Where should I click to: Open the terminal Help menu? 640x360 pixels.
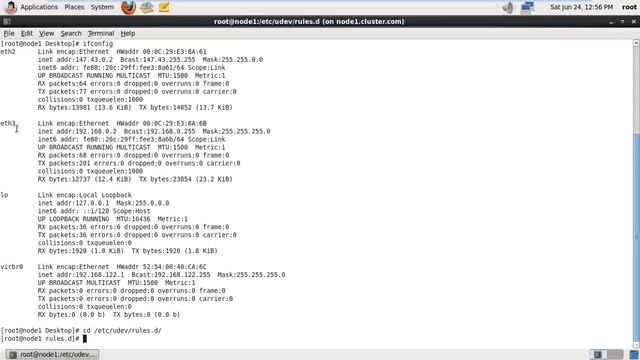pyautogui.click(x=128, y=33)
